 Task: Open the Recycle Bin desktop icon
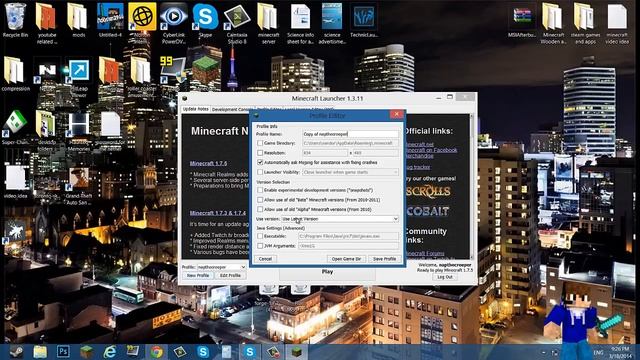tap(16, 20)
